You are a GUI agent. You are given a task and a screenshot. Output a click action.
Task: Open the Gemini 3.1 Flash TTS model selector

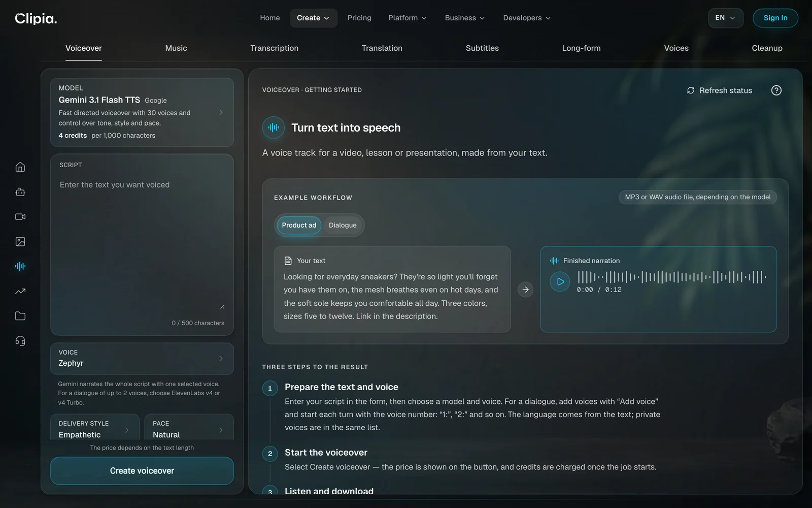pos(142,112)
